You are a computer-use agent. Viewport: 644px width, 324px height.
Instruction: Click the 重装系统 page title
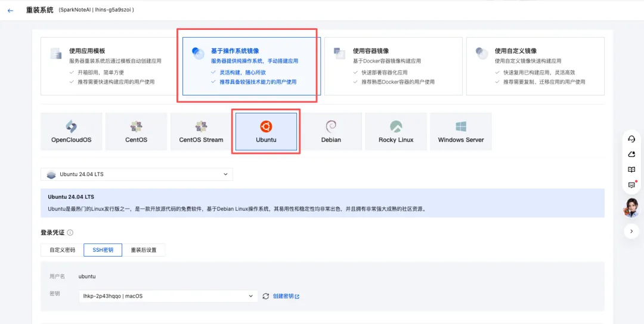(40, 10)
